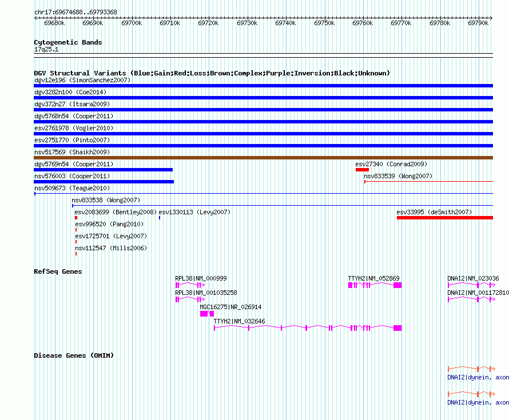Select the nsv833539 (Wong2007) label
The width and height of the screenshot is (509, 420).
coord(398,176)
